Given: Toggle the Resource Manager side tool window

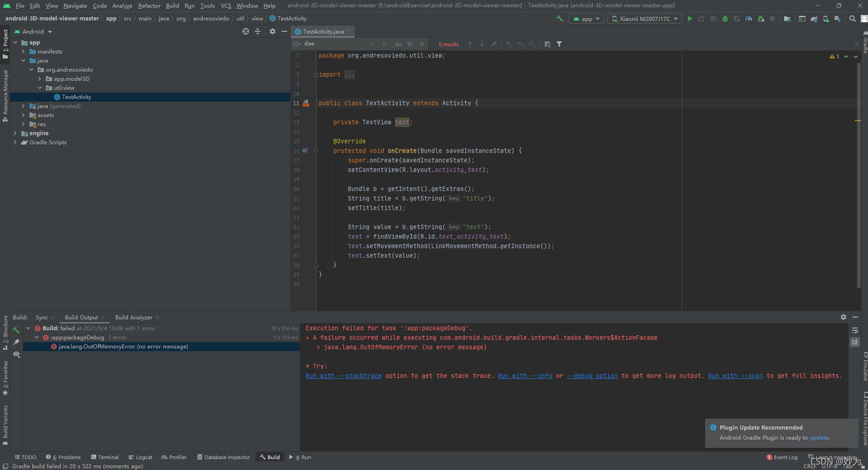Looking at the screenshot, I should click(5, 95).
